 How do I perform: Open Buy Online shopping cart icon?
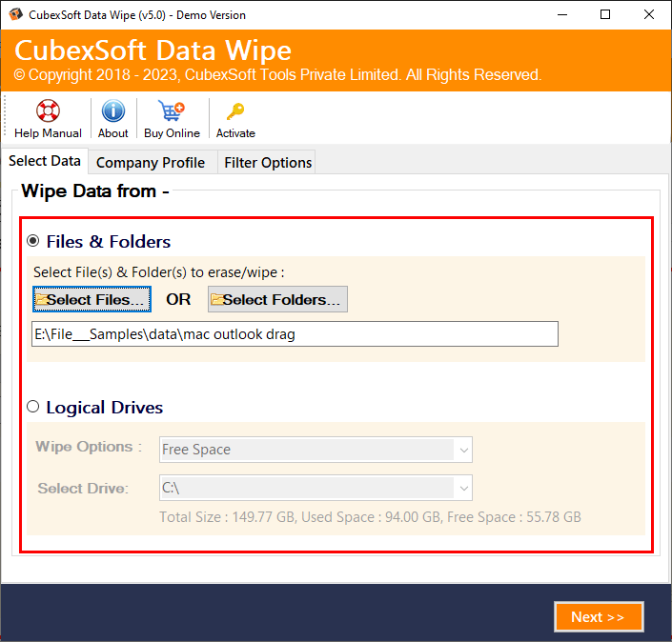pos(172,111)
